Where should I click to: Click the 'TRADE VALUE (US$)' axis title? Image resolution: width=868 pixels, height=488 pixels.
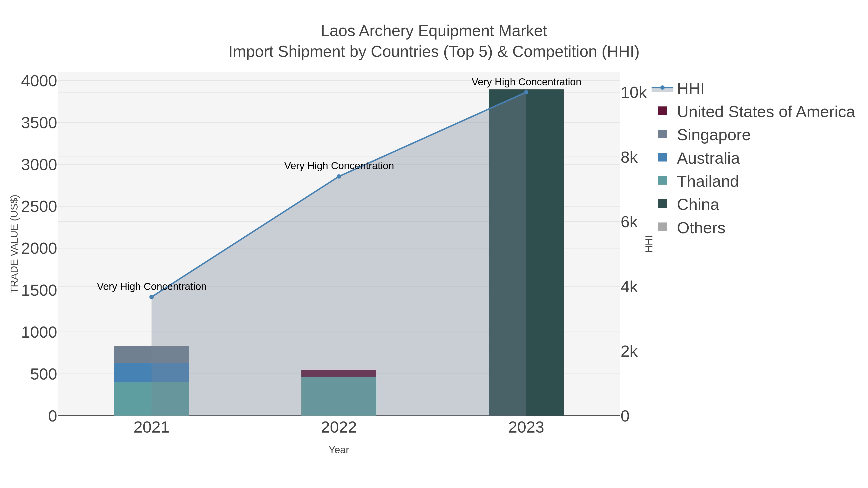point(14,244)
